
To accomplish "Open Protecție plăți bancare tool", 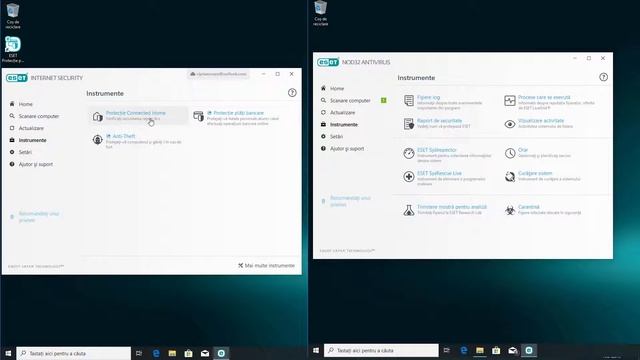I will tap(239, 113).
